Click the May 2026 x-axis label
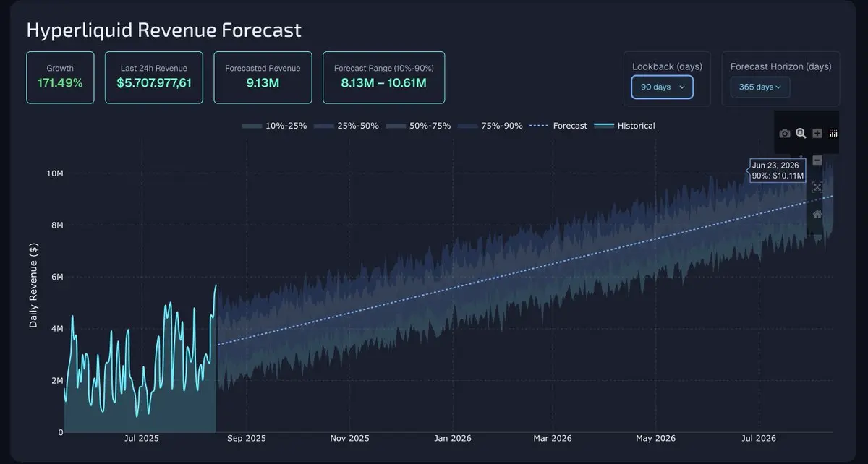 click(655, 439)
